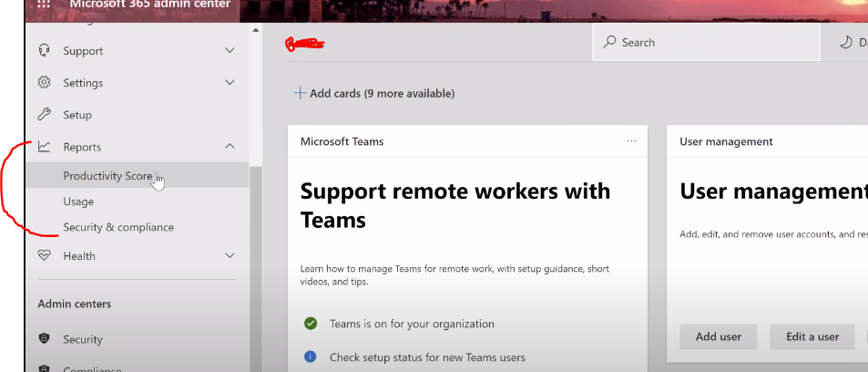Click Add cards (9 more available)
Image resolution: width=868 pixels, height=372 pixels.
point(374,93)
